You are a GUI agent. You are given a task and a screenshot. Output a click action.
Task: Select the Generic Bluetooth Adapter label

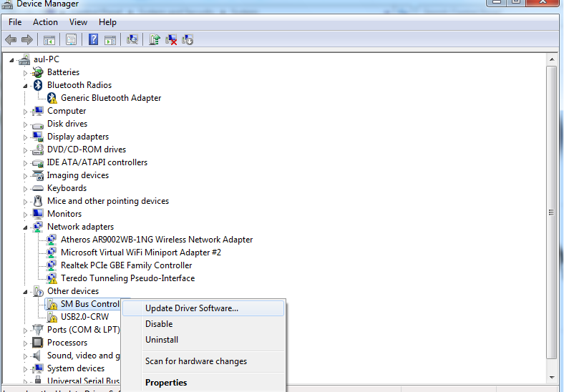pos(111,98)
